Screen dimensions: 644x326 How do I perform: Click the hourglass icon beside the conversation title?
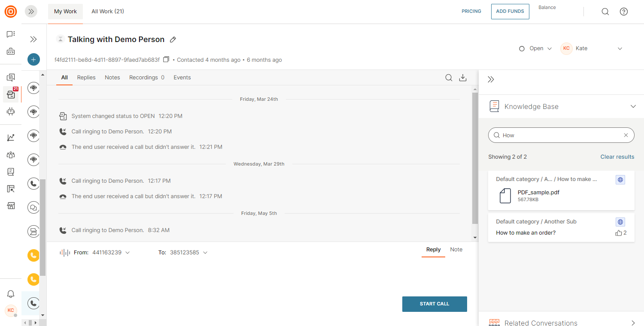[x=61, y=39]
